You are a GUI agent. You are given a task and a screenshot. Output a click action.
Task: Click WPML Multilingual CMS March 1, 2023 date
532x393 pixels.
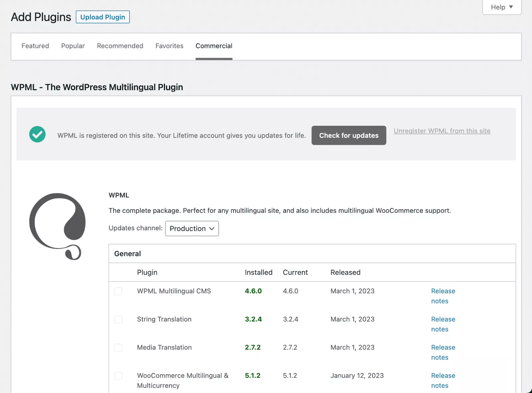click(x=352, y=291)
